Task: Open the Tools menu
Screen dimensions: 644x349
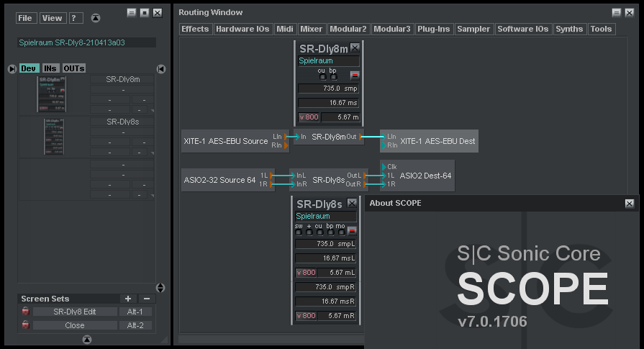Action: [602, 30]
